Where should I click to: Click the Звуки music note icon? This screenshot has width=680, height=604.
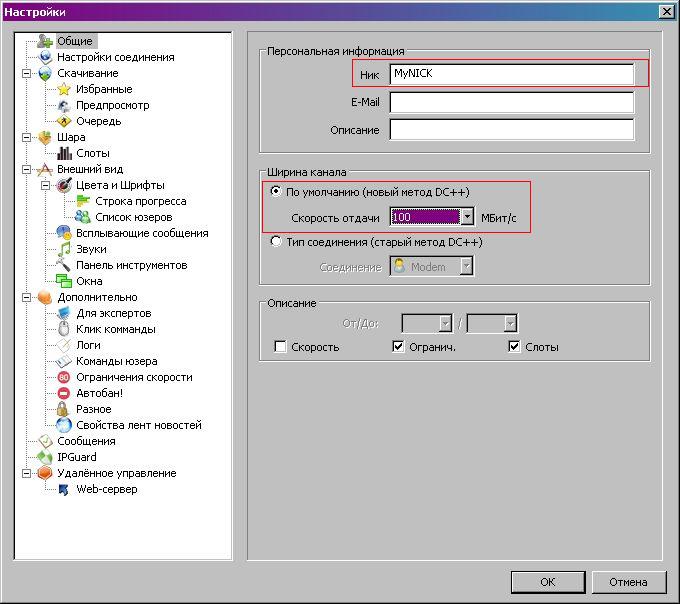[x=64, y=249]
